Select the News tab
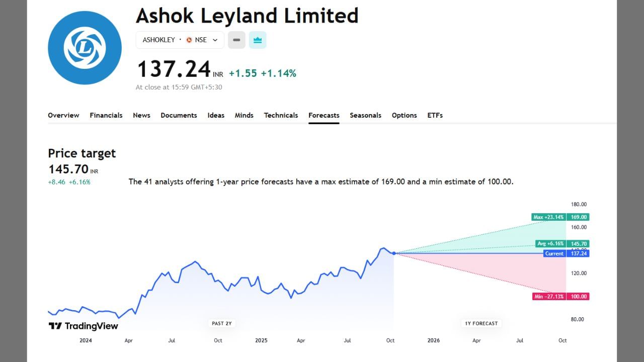The image size is (644, 362). coord(141,115)
